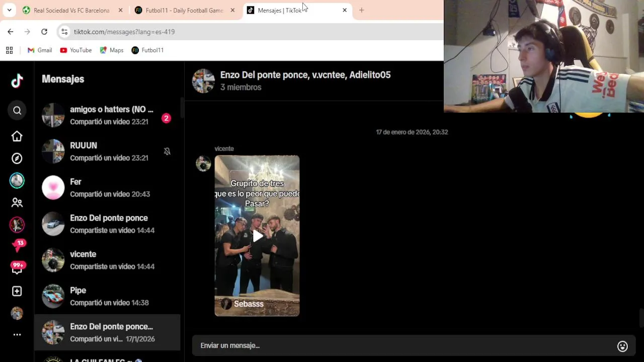Image resolution: width=644 pixels, height=362 pixels.
Task: Open the vicente conversation
Action: [x=107, y=260]
